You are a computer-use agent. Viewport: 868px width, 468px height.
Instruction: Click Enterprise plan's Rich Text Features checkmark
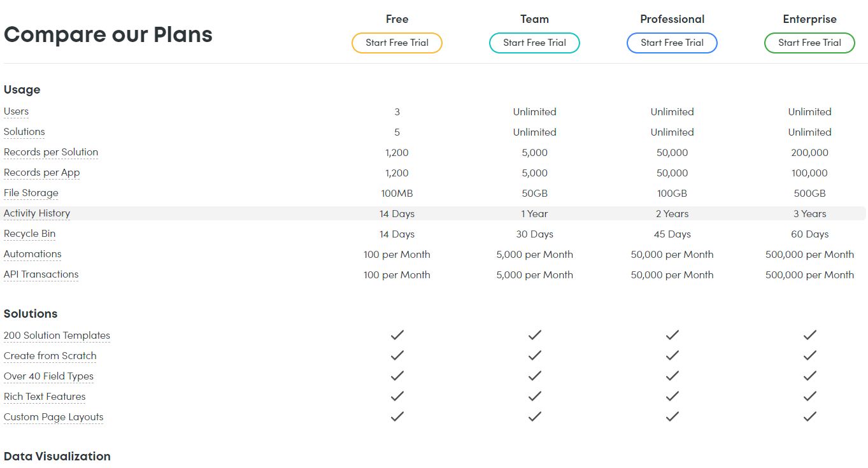pyautogui.click(x=809, y=396)
